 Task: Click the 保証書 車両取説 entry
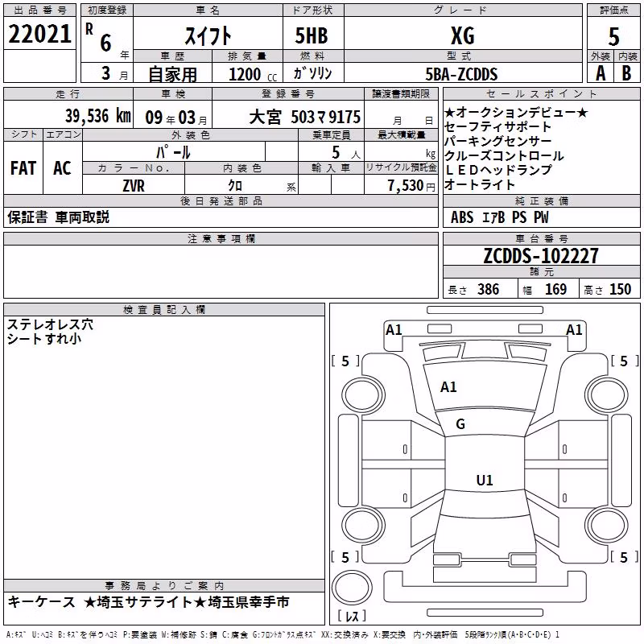click(58, 217)
